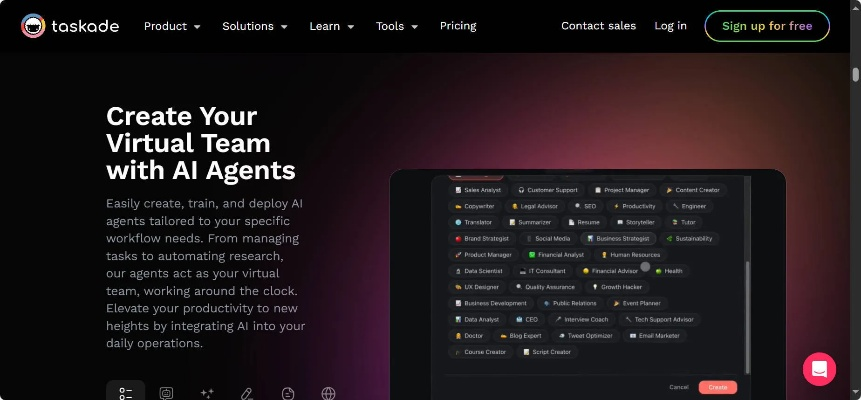
Task: Select the document note feature icon
Action: [288, 393]
